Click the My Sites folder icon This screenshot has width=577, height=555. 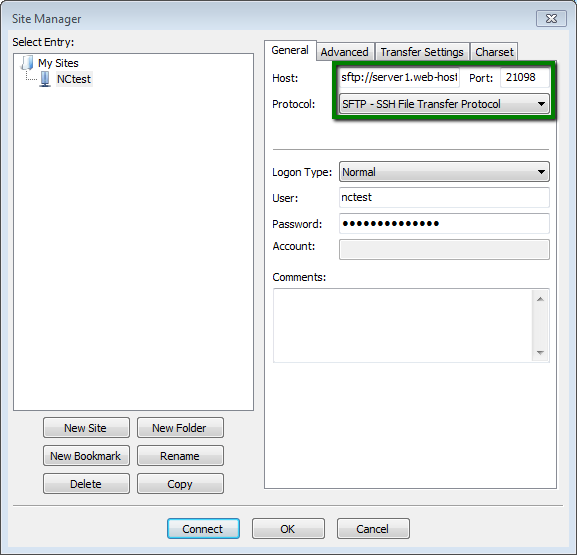pyautogui.click(x=27, y=63)
